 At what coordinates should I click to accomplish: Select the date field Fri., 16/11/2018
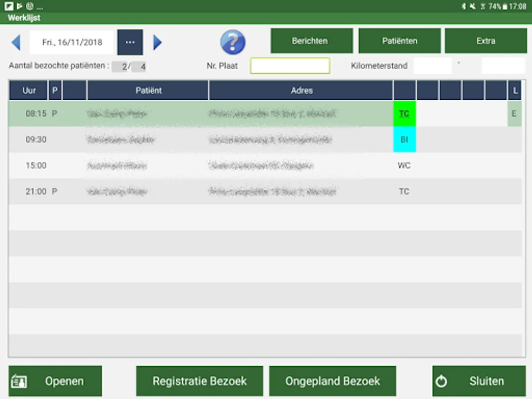tap(72, 43)
